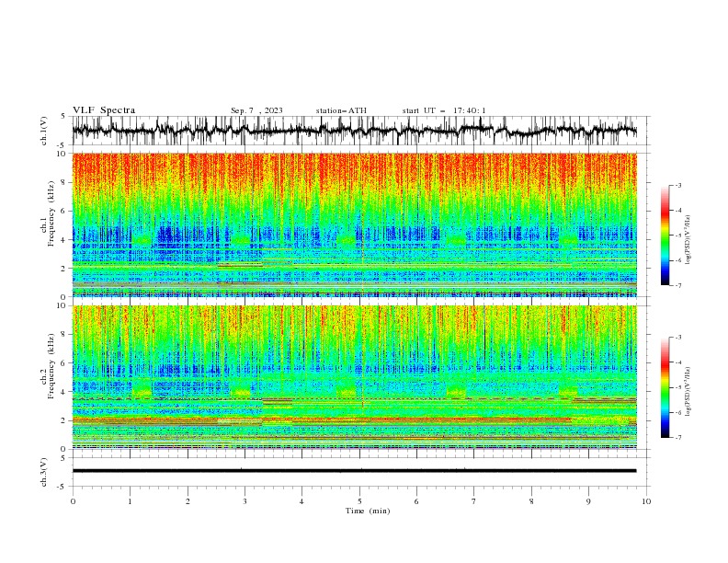Click the ch.2 color bar 'log(PSD)(V²/Hz)' label

click(x=688, y=392)
